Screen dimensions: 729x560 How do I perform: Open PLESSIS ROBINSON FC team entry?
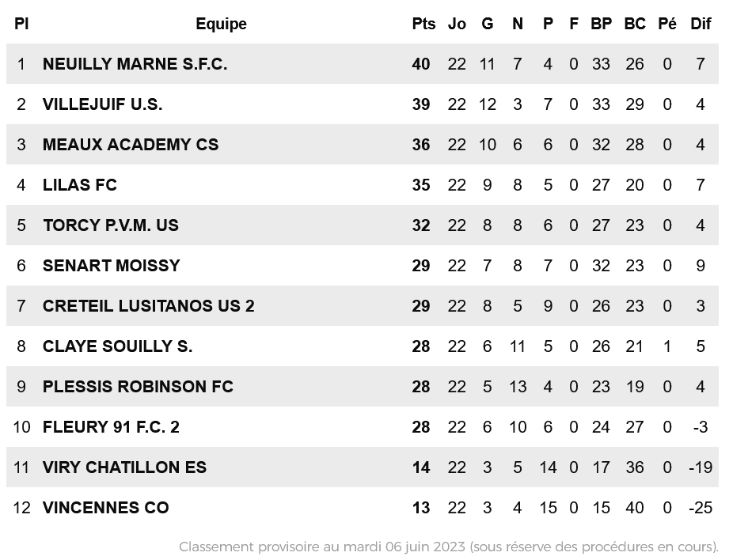click(138, 387)
